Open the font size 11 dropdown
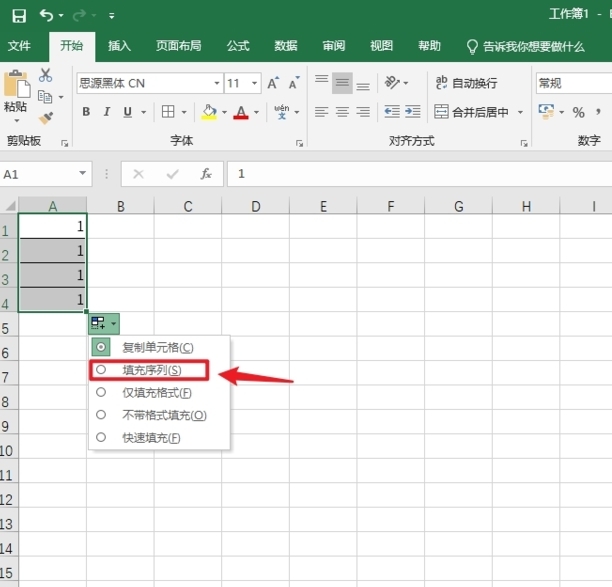Image resolution: width=612 pixels, height=587 pixels. click(x=254, y=83)
